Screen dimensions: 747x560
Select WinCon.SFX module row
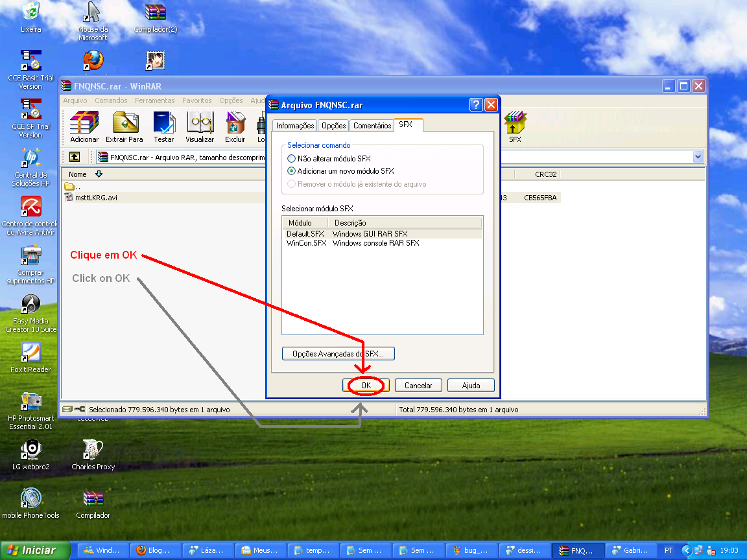(x=383, y=243)
